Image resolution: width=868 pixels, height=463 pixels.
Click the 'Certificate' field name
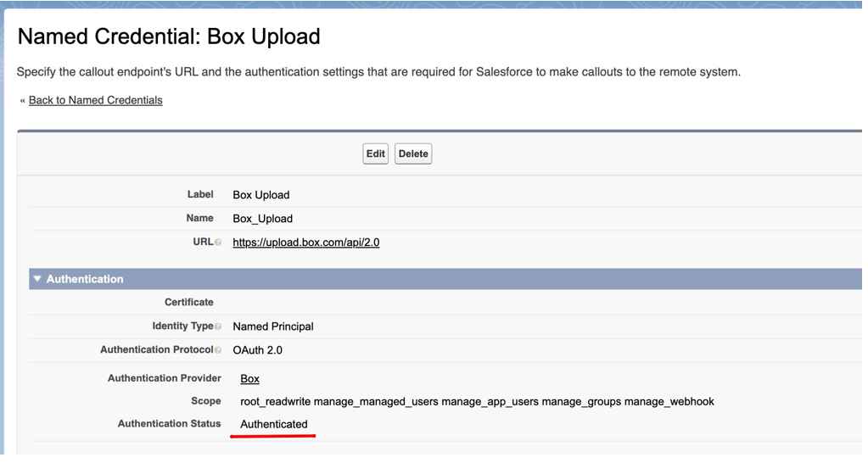[188, 302]
